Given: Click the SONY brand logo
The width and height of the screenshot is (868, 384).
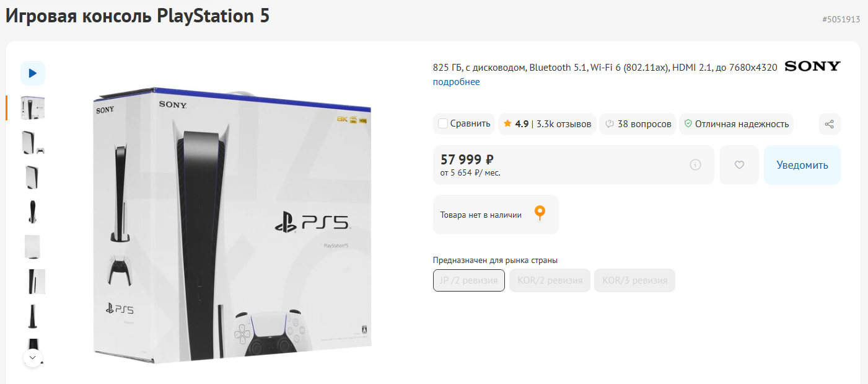Looking at the screenshot, I should (x=812, y=66).
